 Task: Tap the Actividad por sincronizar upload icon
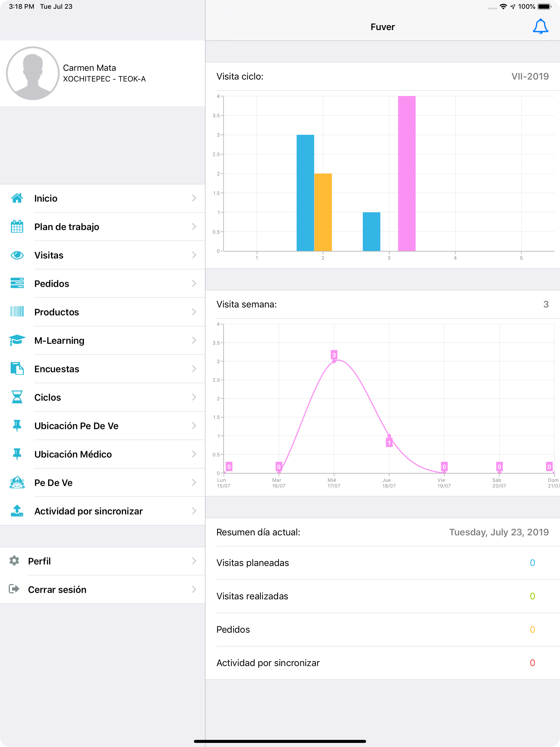pos(17,510)
